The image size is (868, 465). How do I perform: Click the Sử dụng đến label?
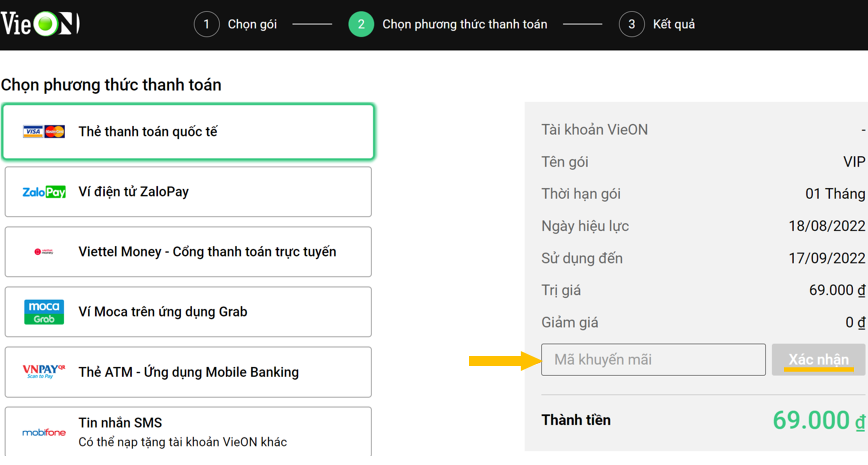point(582,259)
